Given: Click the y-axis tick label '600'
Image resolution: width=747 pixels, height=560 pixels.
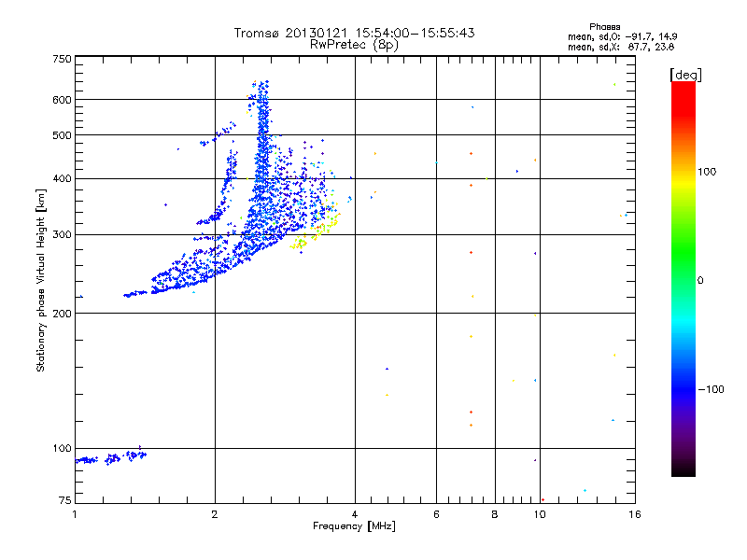Looking at the screenshot, I should [62, 100].
